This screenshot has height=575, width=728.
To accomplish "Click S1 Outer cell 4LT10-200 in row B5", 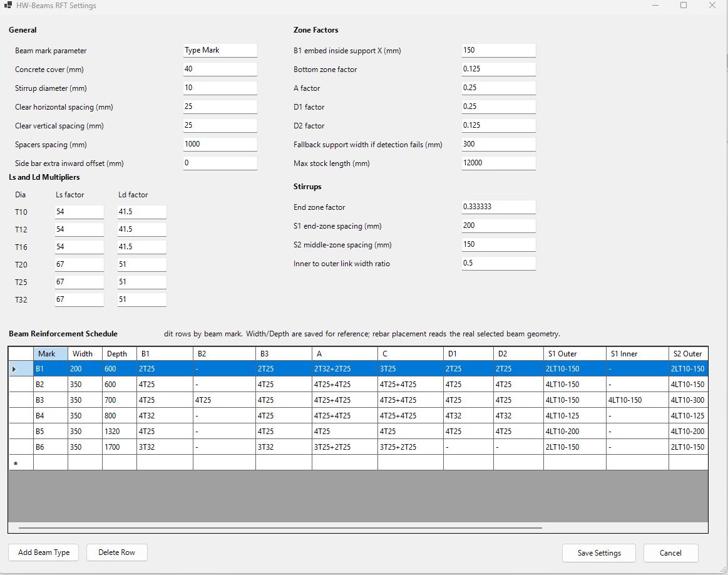I will click(575, 432).
